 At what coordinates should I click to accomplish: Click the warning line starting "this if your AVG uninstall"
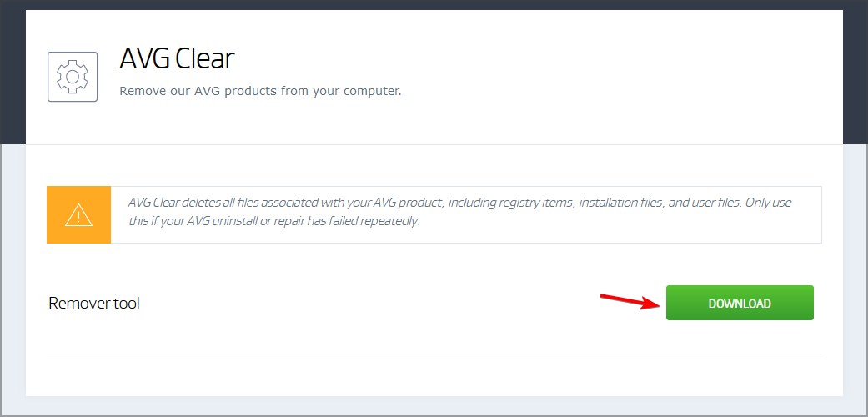click(x=274, y=222)
